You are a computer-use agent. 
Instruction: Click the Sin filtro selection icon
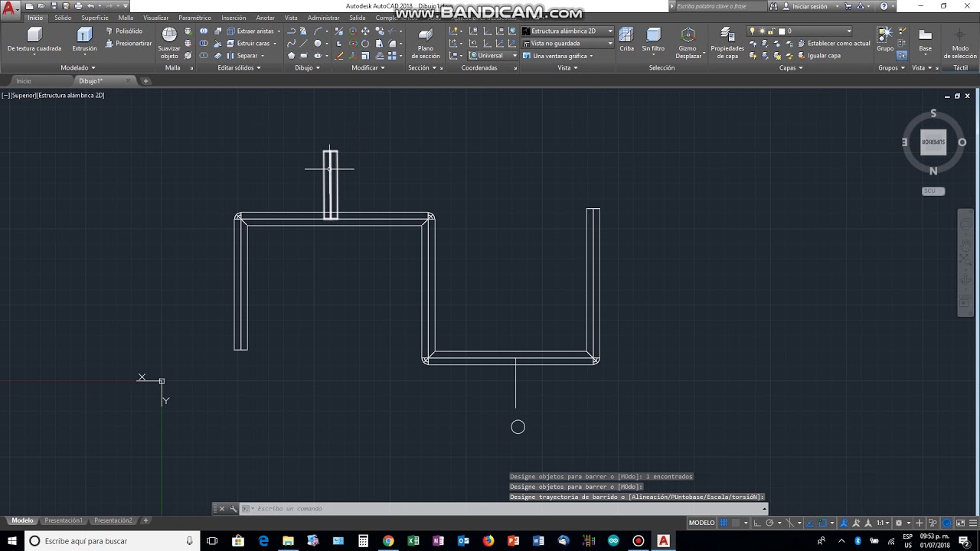[x=653, y=34]
